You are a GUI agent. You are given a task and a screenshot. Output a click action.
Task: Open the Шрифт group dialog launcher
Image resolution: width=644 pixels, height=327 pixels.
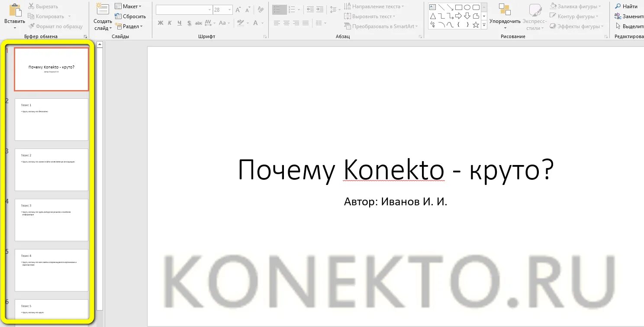265,37
